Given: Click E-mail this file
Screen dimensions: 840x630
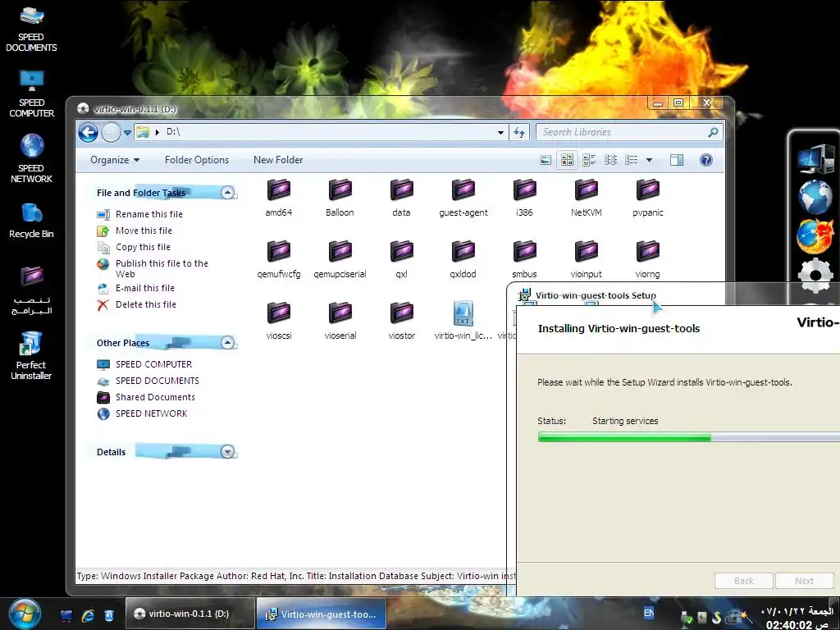Looking at the screenshot, I should (144, 288).
